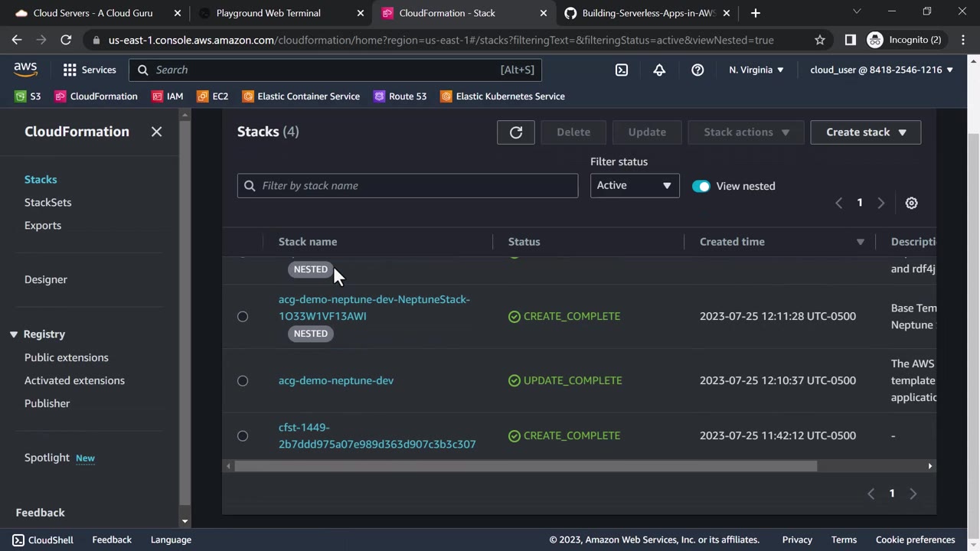
Task: Select the acg-demo-neptune-dev stack radio button
Action: point(243,380)
